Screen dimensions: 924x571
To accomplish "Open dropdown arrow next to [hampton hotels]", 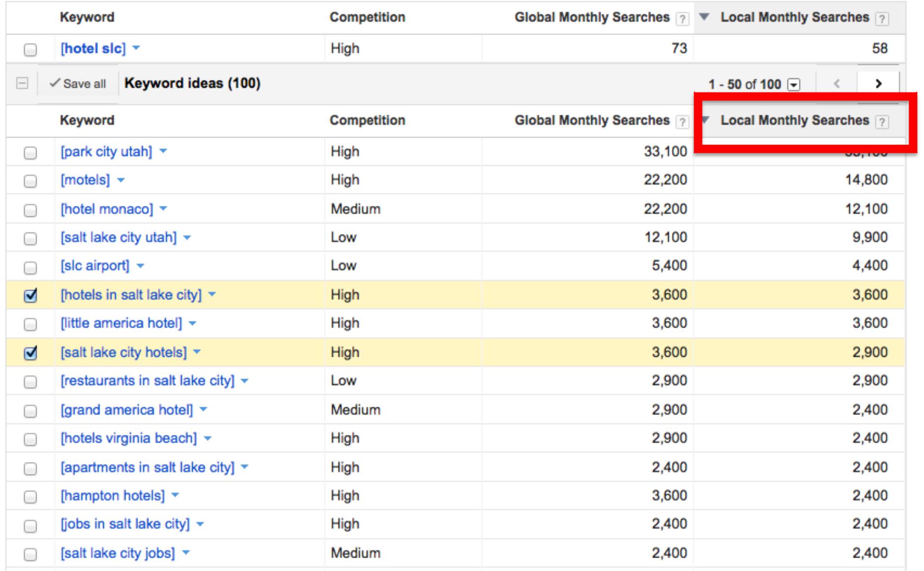I will [x=175, y=495].
